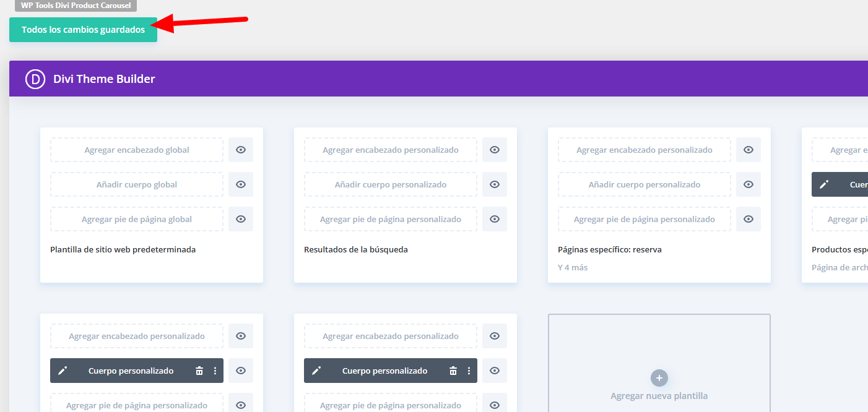The width and height of the screenshot is (868, 412).
Task: Click the 'Páginas específico: reserva' template title
Action: (x=610, y=250)
